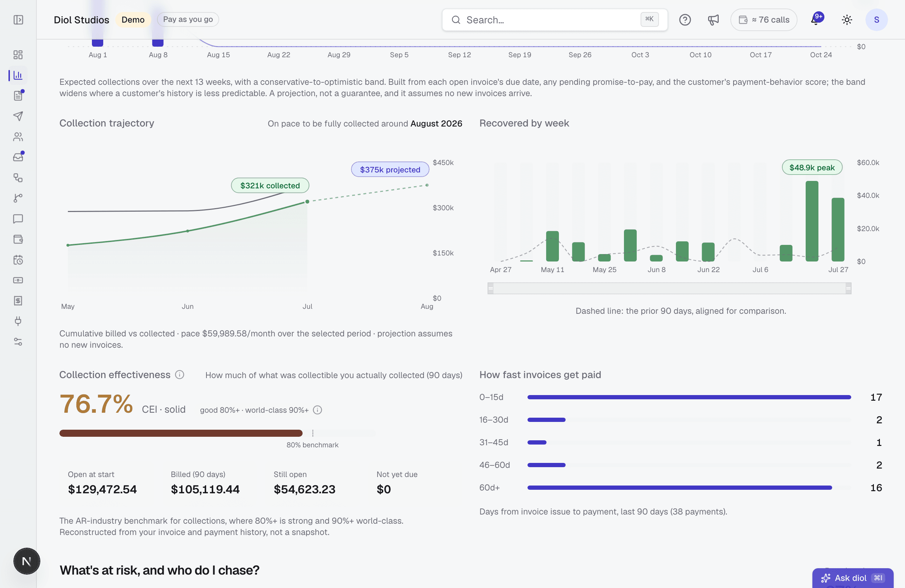Open the git branch sidebar icon
Image resolution: width=905 pixels, height=588 pixels.
pyautogui.click(x=18, y=198)
